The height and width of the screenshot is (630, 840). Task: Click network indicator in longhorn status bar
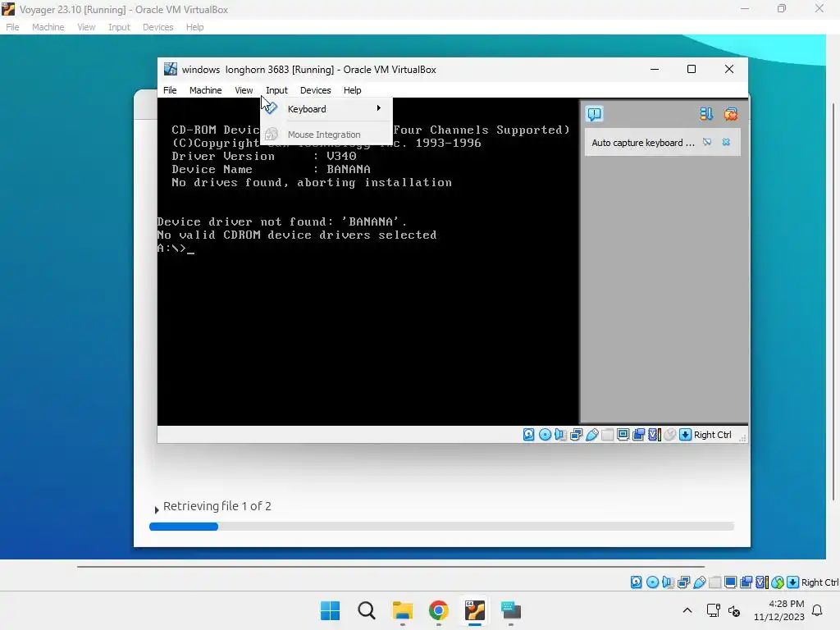click(x=576, y=435)
